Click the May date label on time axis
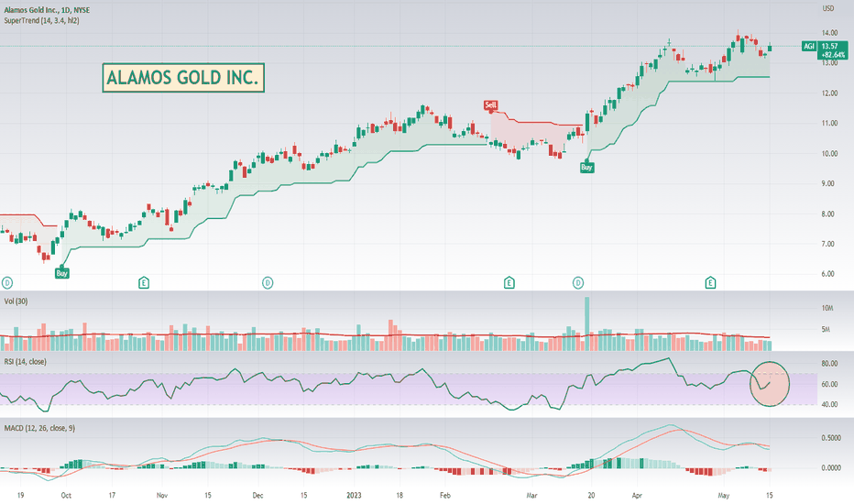The image size is (854, 504). pyautogui.click(x=723, y=495)
